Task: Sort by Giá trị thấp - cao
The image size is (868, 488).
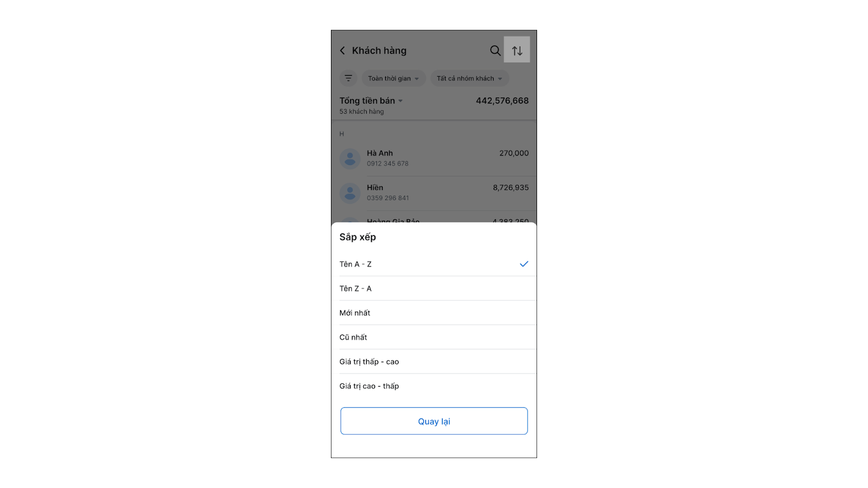Action: click(369, 362)
